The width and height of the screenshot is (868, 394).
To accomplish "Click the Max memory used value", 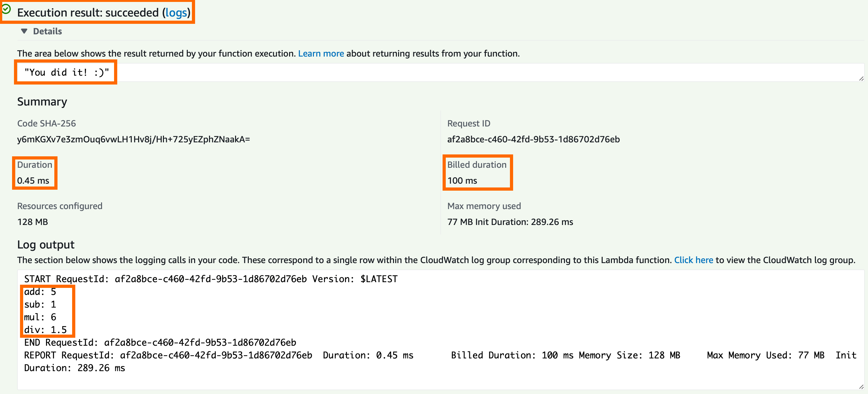I will coord(510,222).
